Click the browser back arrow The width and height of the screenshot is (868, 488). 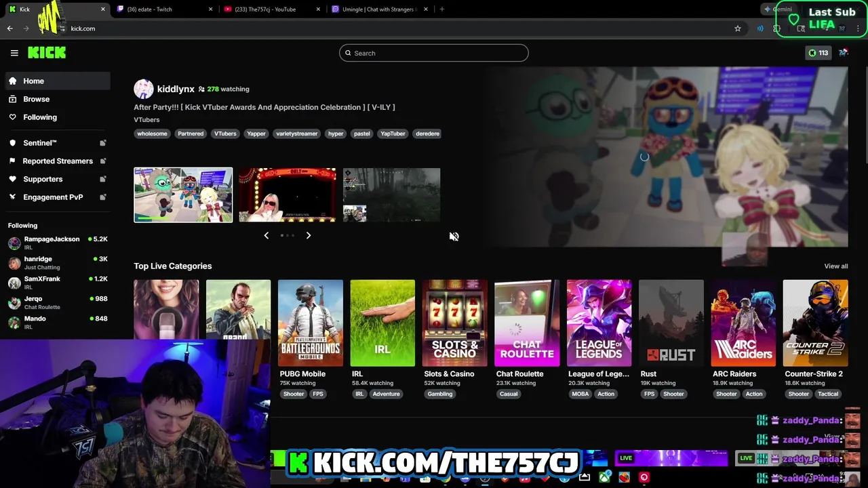pos(10,28)
